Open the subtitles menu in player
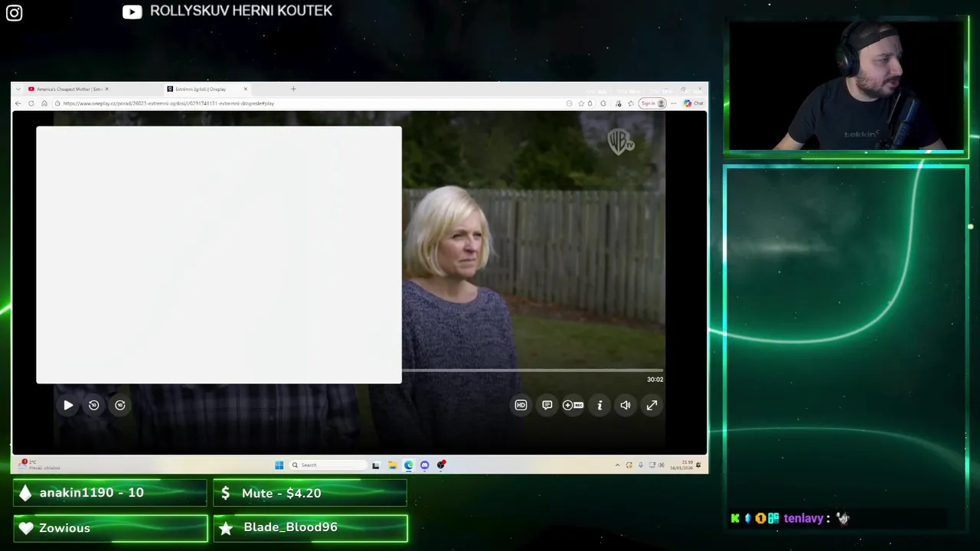 pos(547,406)
